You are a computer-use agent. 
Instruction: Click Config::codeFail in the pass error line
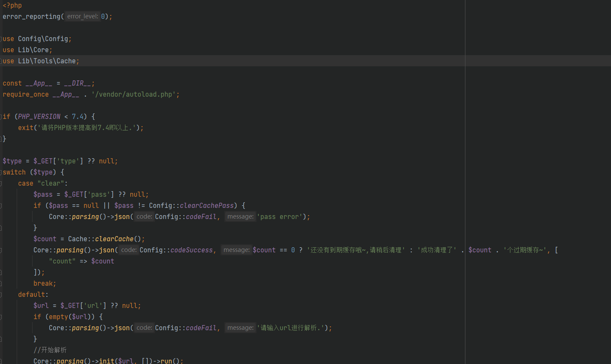pos(186,217)
